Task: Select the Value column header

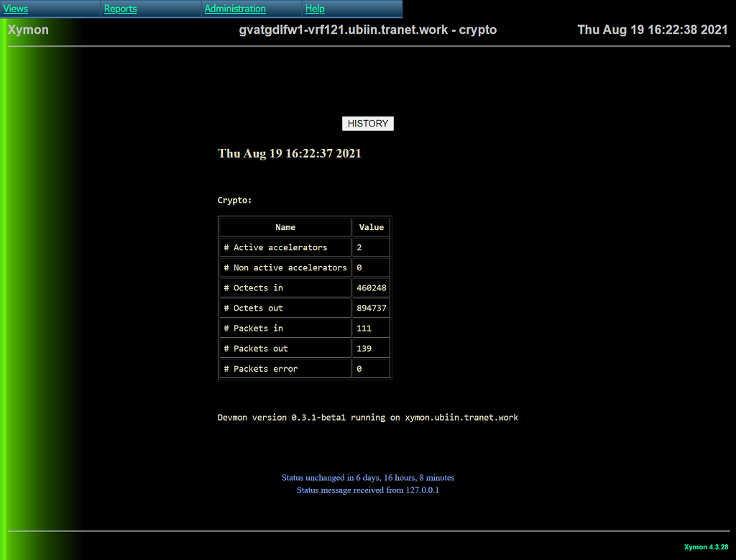Action: (371, 227)
